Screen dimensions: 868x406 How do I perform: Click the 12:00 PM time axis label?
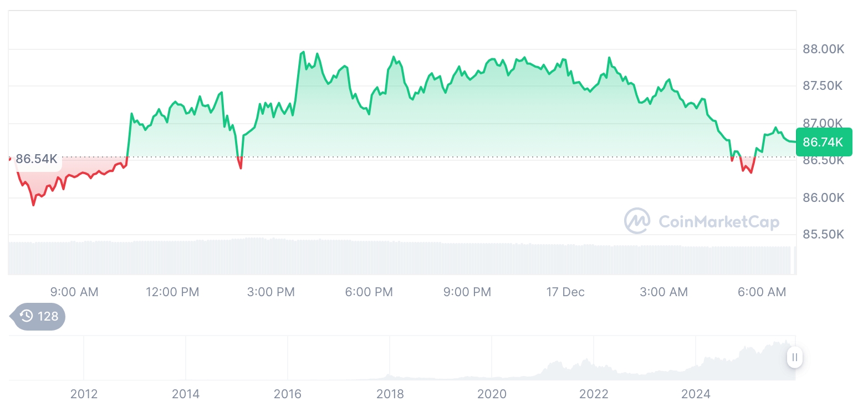click(172, 292)
